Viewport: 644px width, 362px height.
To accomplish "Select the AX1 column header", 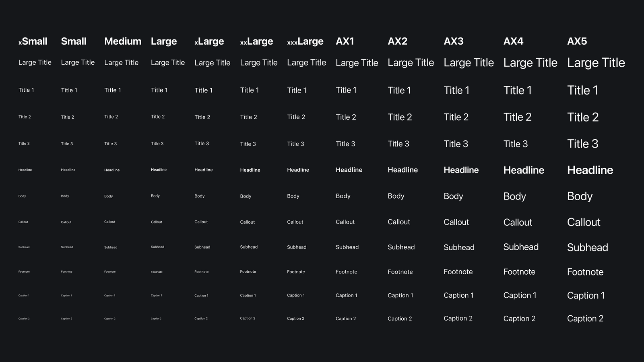I will click(x=345, y=41).
